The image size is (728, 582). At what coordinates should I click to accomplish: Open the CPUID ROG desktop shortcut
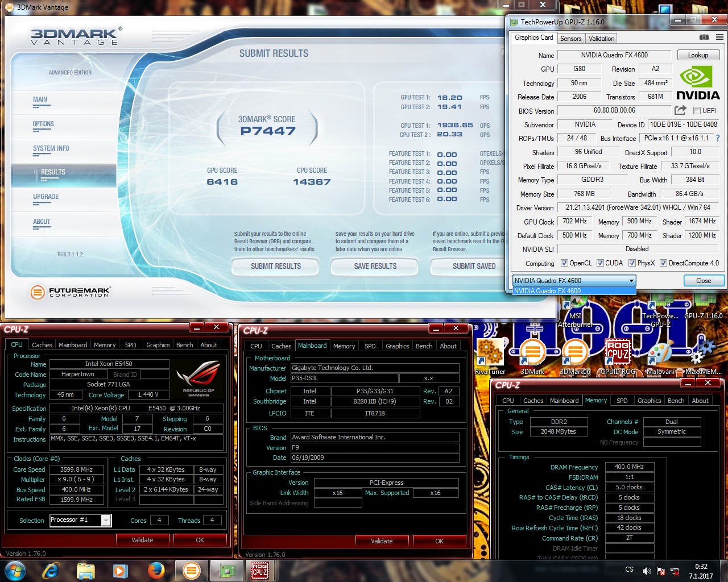tap(618, 356)
